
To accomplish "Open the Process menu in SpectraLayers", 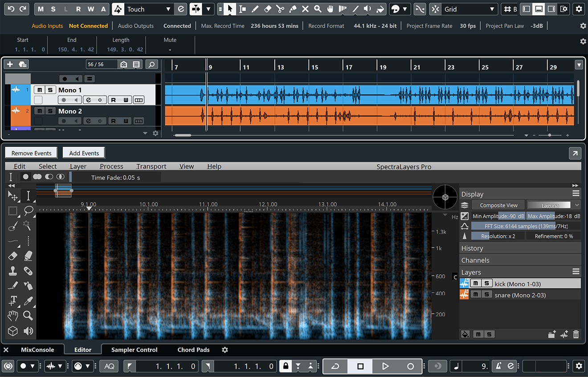I will click(111, 166).
